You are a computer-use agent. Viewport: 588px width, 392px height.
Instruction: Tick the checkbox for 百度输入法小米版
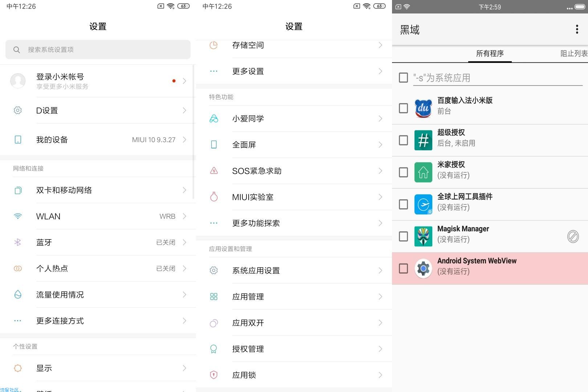[403, 108]
